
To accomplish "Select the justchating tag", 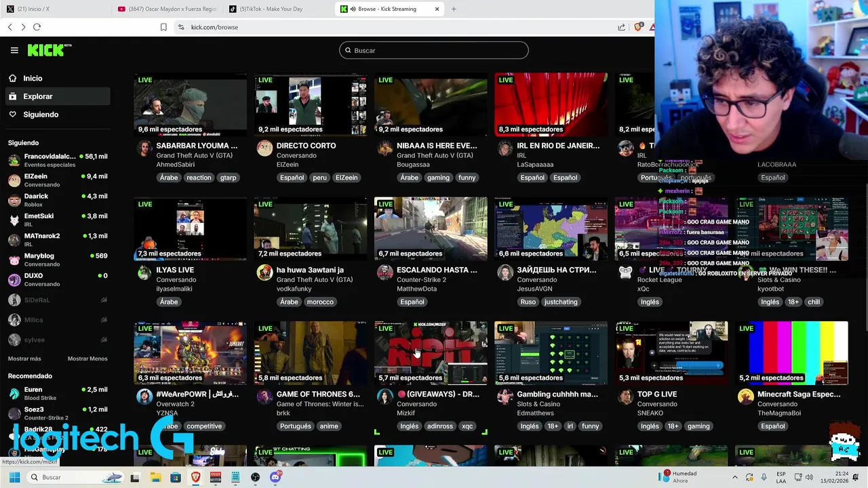I will coord(561,302).
